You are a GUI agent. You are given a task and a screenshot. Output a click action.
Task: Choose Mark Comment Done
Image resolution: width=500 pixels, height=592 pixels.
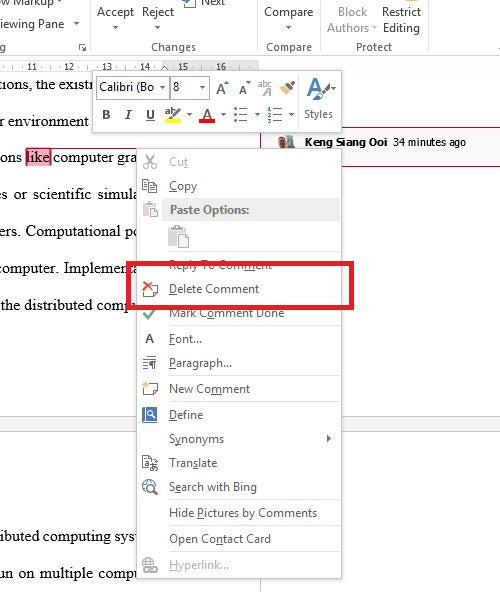pyautogui.click(x=239, y=313)
